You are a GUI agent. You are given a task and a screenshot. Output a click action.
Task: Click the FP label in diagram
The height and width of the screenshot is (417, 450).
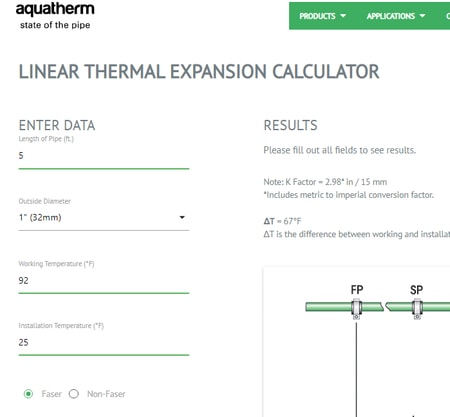pyautogui.click(x=357, y=290)
